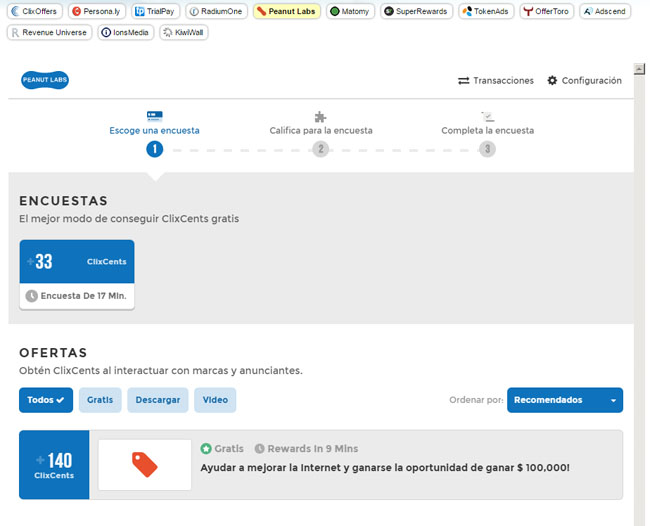This screenshot has height=526, width=650.
Task: Click the puzzle piece icon
Action: click(x=320, y=117)
